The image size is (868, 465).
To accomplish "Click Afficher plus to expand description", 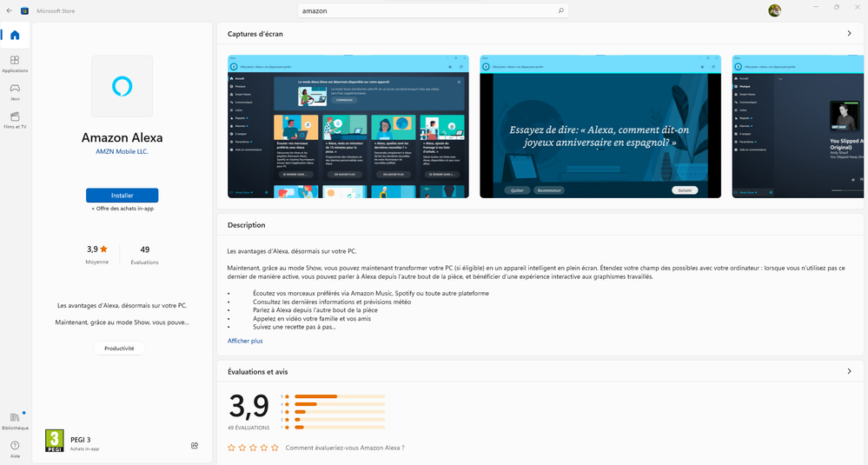I will pos(245,341).
